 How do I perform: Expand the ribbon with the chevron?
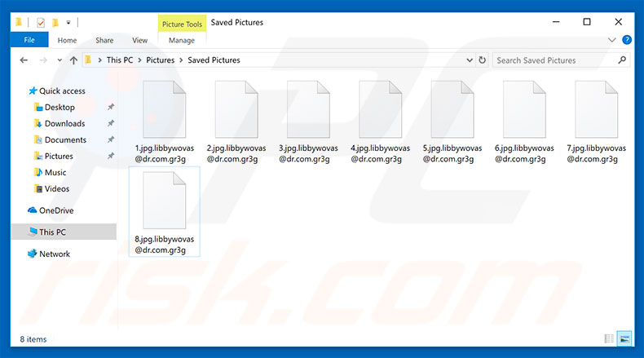coord(613,40)
